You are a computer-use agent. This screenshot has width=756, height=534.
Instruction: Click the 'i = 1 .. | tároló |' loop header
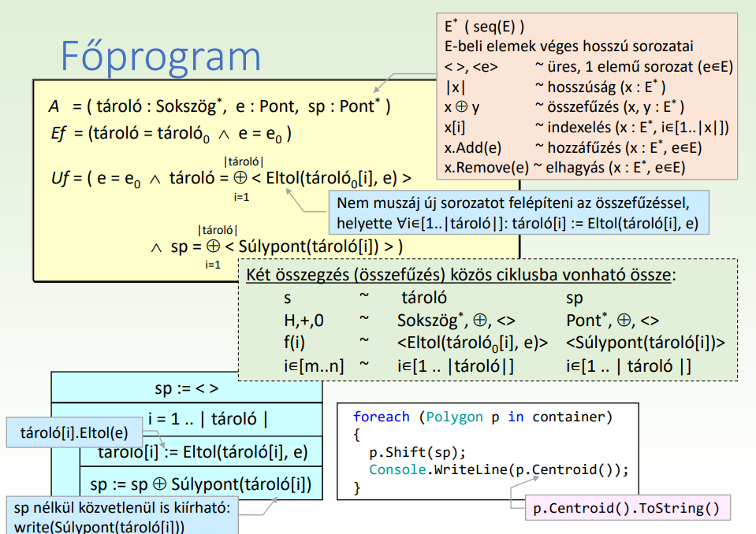click(x=207, y=419)
